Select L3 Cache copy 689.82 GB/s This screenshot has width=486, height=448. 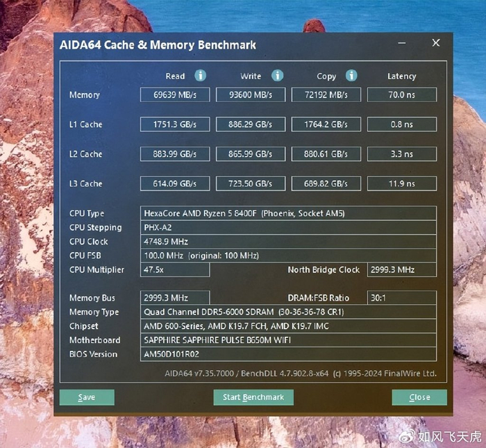point(326,183)
